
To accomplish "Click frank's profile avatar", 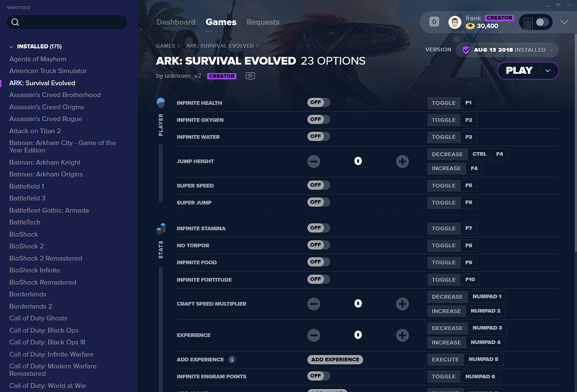I will (x=456, y=21).
